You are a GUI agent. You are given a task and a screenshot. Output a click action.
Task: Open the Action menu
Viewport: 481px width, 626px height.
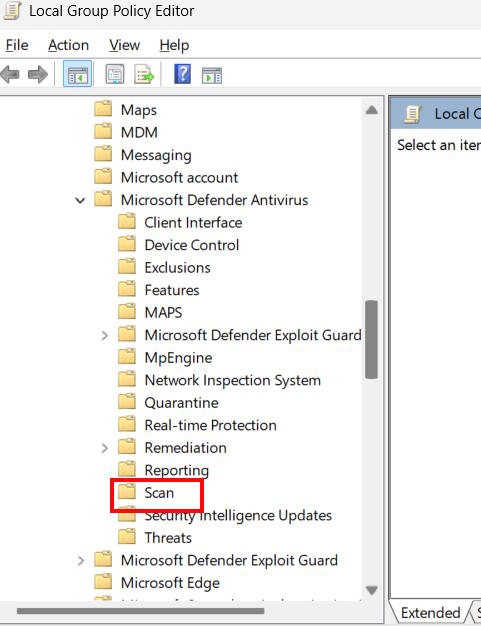(x=68, y=45)
